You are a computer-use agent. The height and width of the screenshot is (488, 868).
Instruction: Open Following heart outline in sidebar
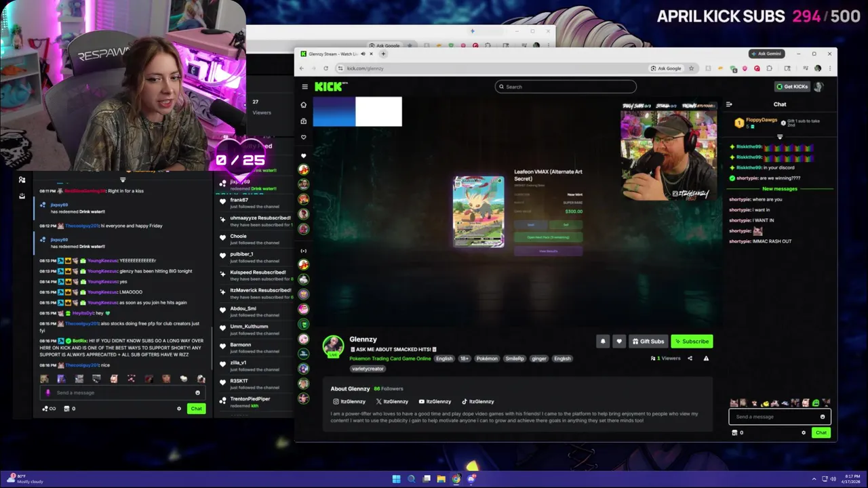[x=304, y=138]
